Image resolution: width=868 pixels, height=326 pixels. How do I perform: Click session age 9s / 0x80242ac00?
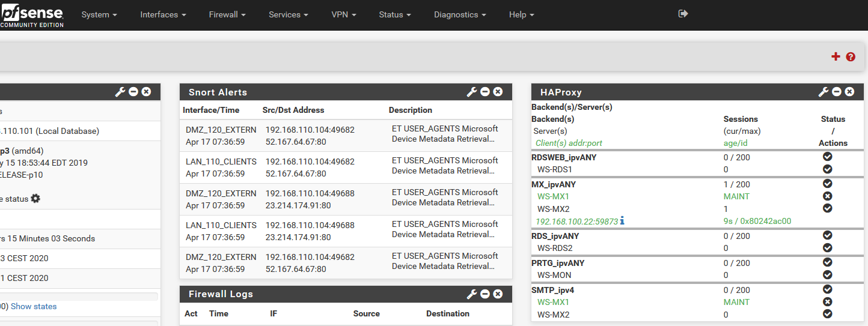[757, 221]
